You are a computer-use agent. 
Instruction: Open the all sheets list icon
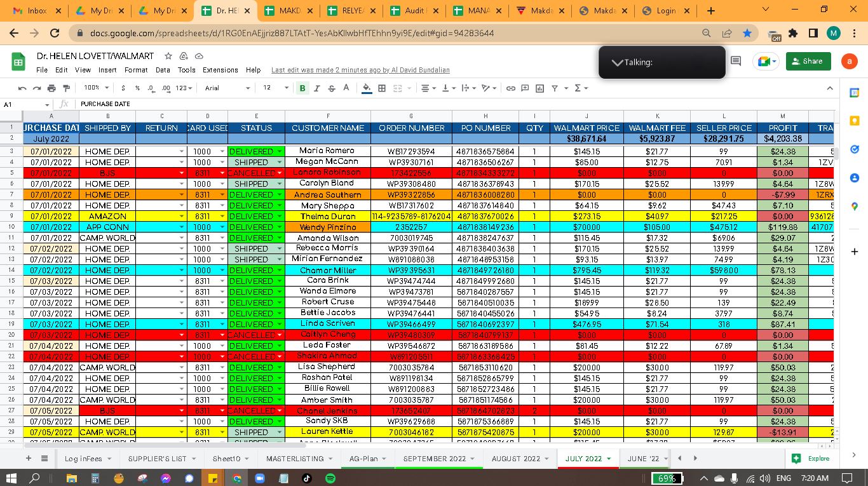pyautogui.click(x=44, y=458)
